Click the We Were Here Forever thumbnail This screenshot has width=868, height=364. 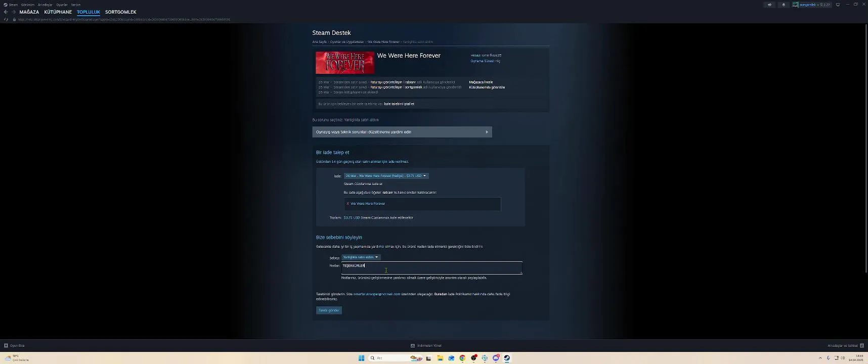point(345,63)
